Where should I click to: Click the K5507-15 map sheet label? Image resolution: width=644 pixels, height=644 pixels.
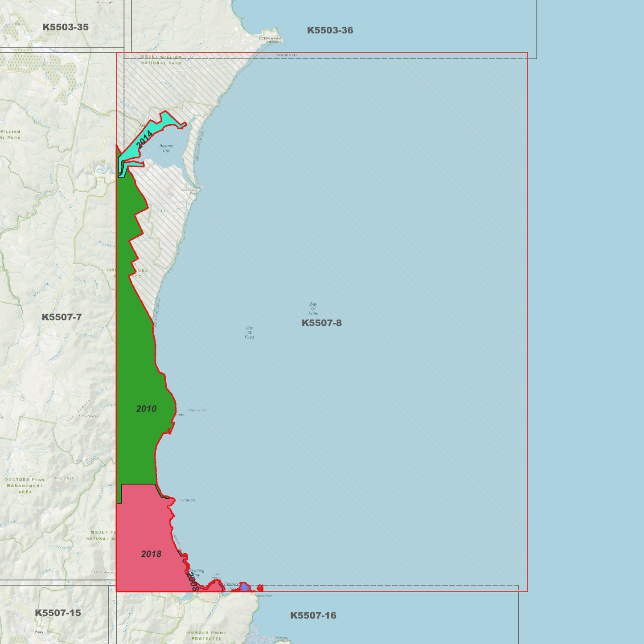point(58,613)
